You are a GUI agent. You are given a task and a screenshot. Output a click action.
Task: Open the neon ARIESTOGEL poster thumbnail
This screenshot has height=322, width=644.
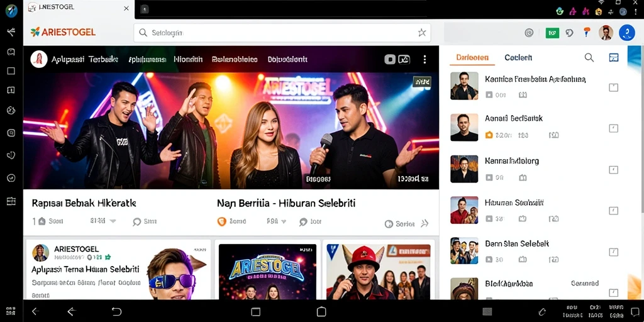(x=267, y=272)
